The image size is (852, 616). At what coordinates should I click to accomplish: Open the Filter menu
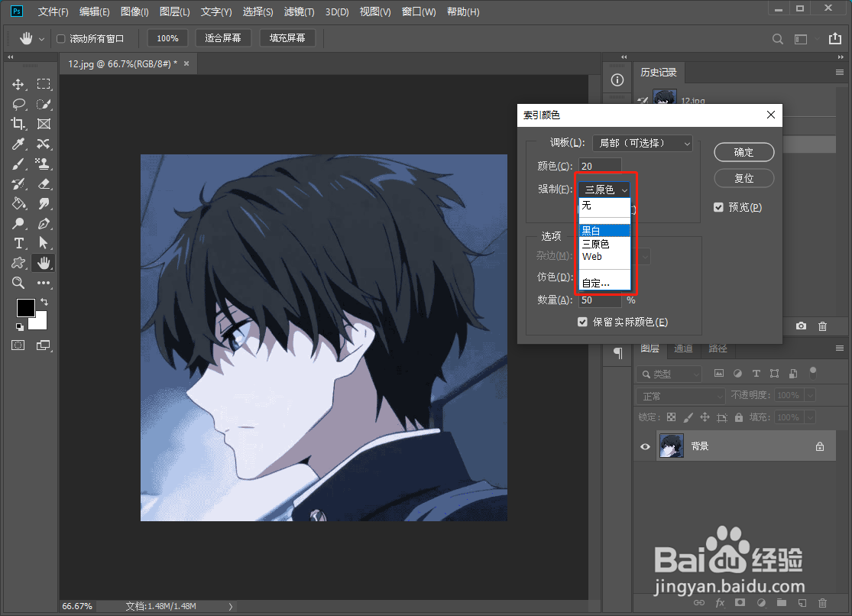coord(300,12)
